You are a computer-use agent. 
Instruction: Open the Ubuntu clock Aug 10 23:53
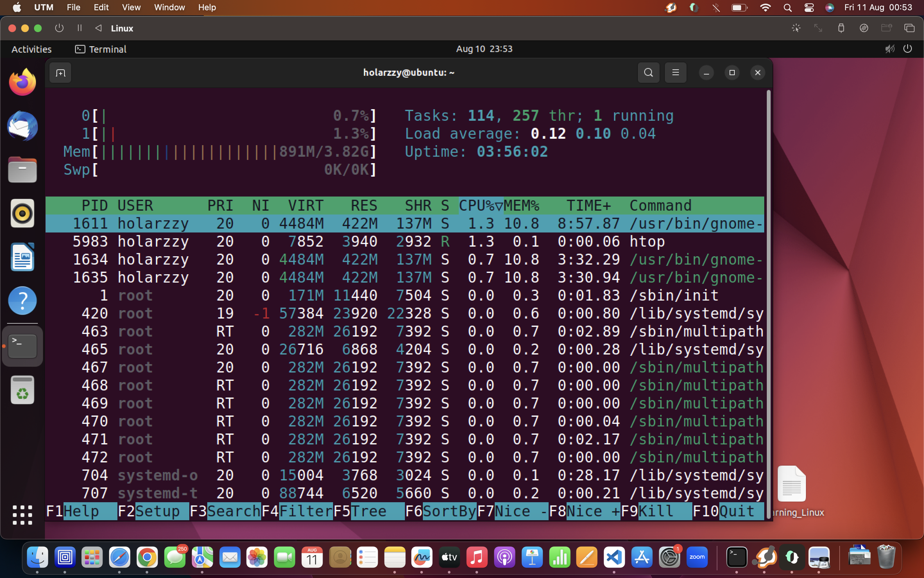pyautogui.click(x=484, y=49)
